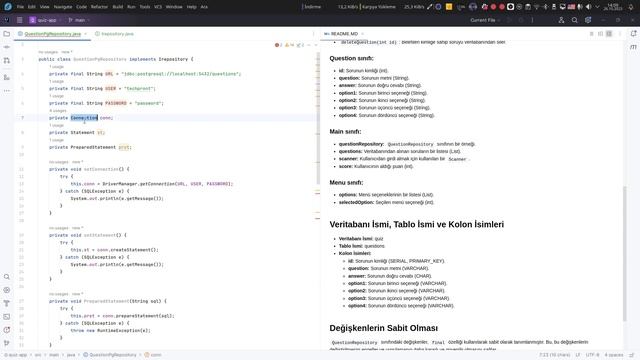
Task: Click the Search Everywhere magnifier icon
Action: pos(574,20)
